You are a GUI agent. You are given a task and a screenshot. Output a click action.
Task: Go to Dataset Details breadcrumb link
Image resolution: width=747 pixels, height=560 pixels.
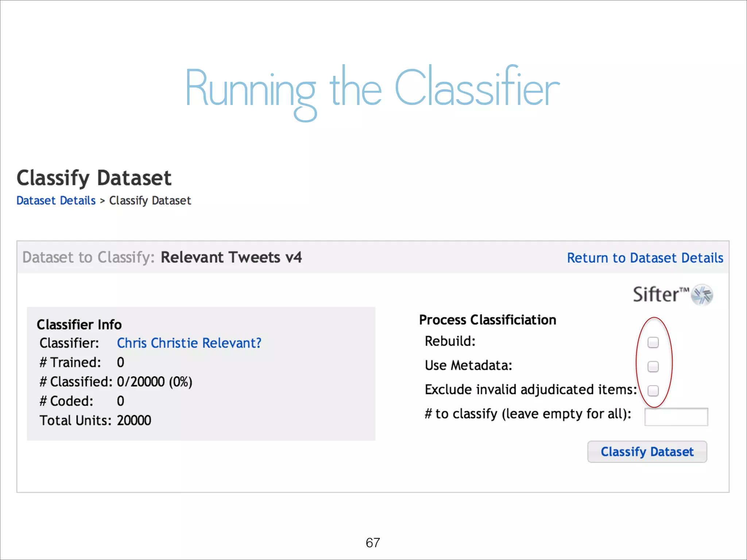pos(56,201)
